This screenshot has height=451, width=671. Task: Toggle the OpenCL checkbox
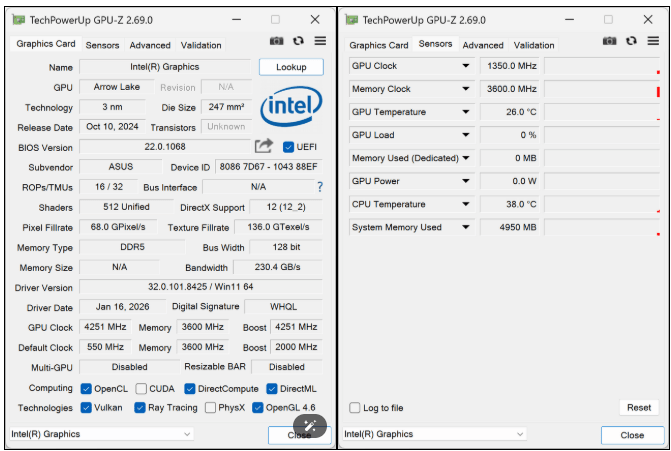(x=86, y=389)
